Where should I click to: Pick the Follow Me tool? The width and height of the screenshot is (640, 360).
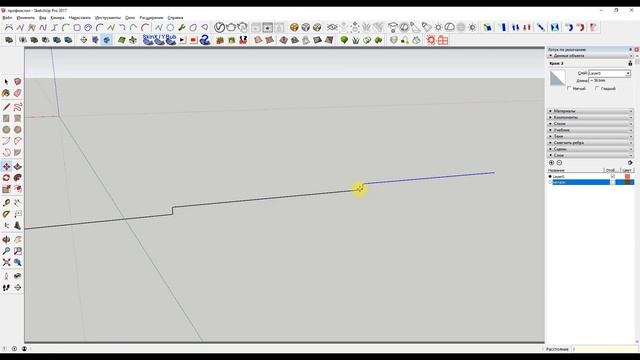pyautogui.click(x=18, y=178)
